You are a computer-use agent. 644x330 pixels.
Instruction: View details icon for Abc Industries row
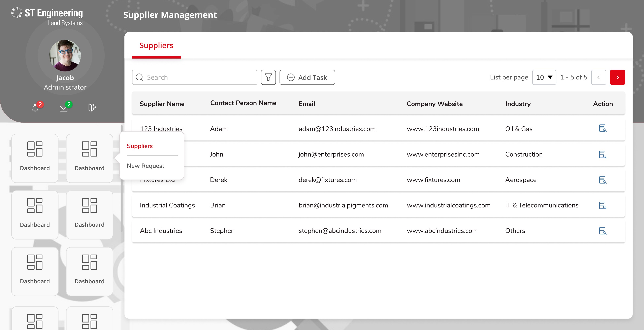coord(603,231)
